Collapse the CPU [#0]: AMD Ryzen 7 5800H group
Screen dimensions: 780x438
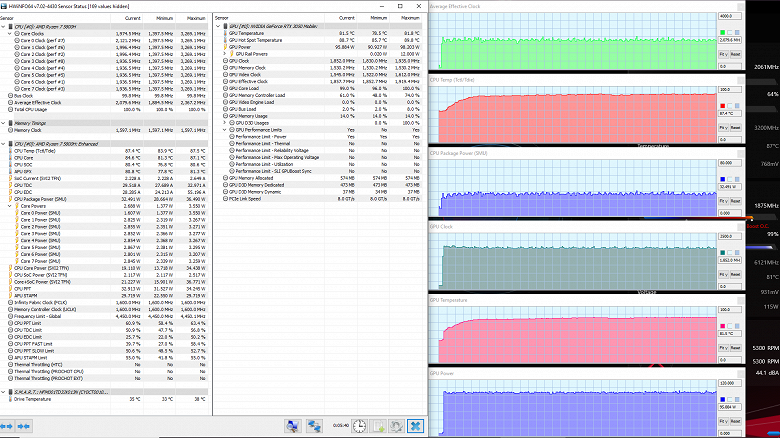pos(3,26)
